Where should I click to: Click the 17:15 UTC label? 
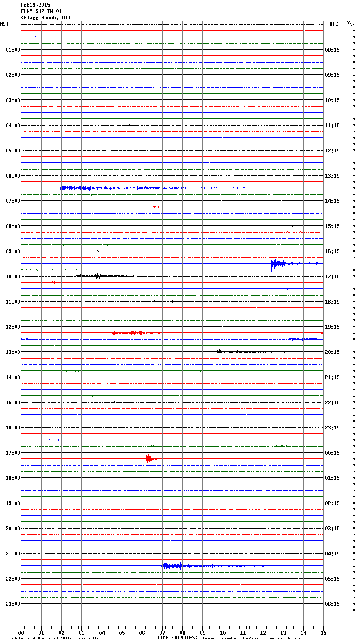click(332, 277)
